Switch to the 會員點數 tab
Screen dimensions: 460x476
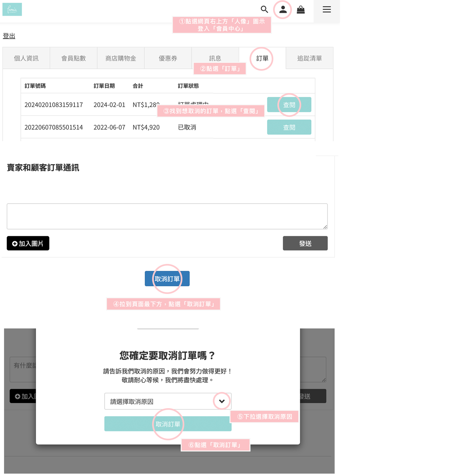(x=73, y=58)
